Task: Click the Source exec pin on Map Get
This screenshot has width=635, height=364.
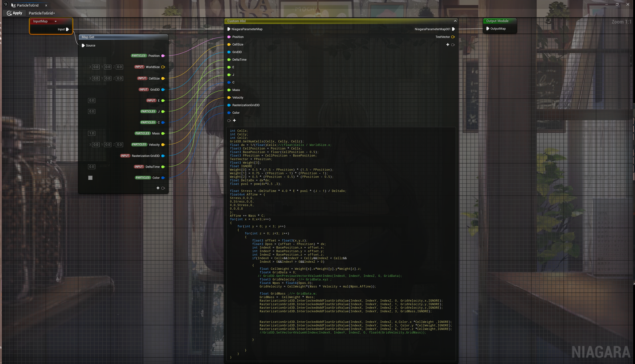Action: (x=83, y=45)
